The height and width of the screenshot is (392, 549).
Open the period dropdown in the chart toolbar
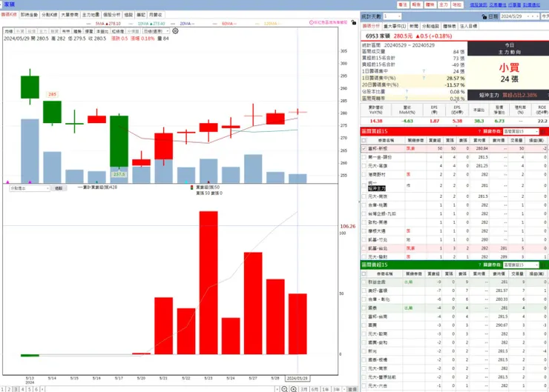click(x=156, y=31)
